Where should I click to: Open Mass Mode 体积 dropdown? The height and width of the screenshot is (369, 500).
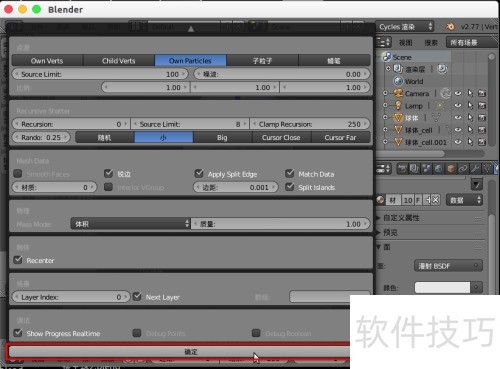(x=130, y=224)
